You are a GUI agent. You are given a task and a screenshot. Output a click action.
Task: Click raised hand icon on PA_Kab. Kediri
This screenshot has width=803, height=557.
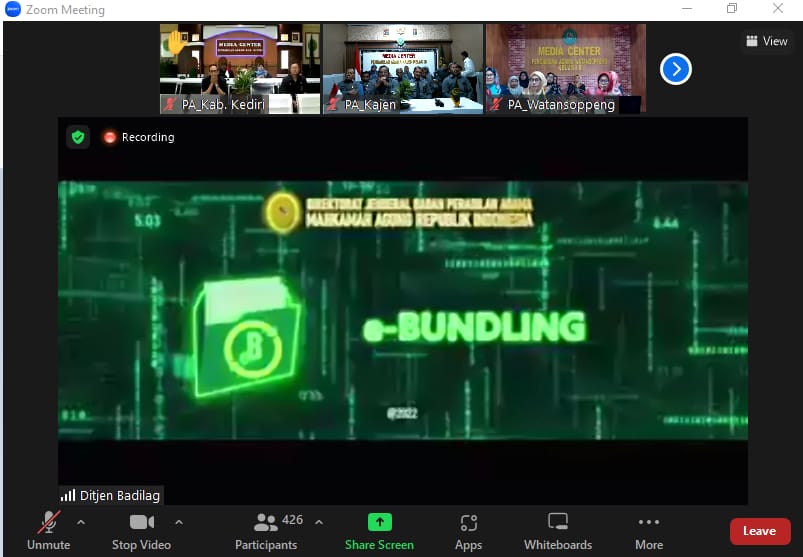point(176,43)
